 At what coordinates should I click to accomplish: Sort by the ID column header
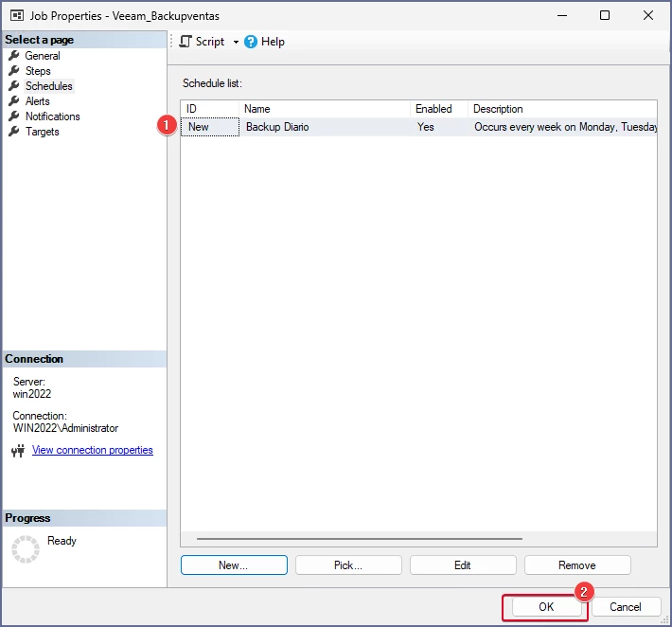(209, 109)
